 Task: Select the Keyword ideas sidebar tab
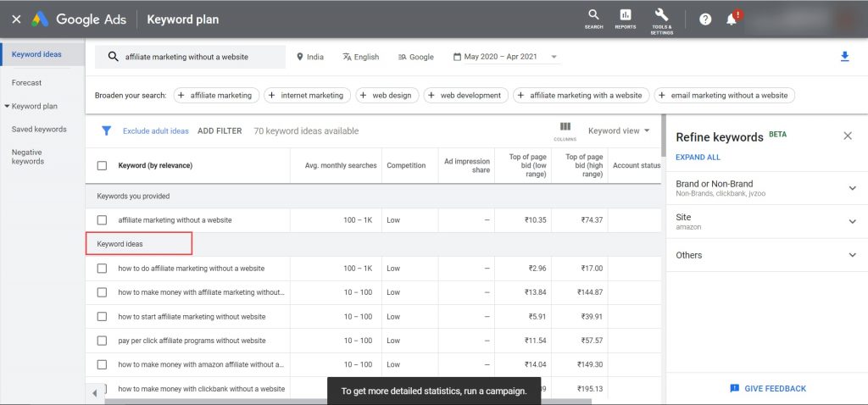coord(36,54)
